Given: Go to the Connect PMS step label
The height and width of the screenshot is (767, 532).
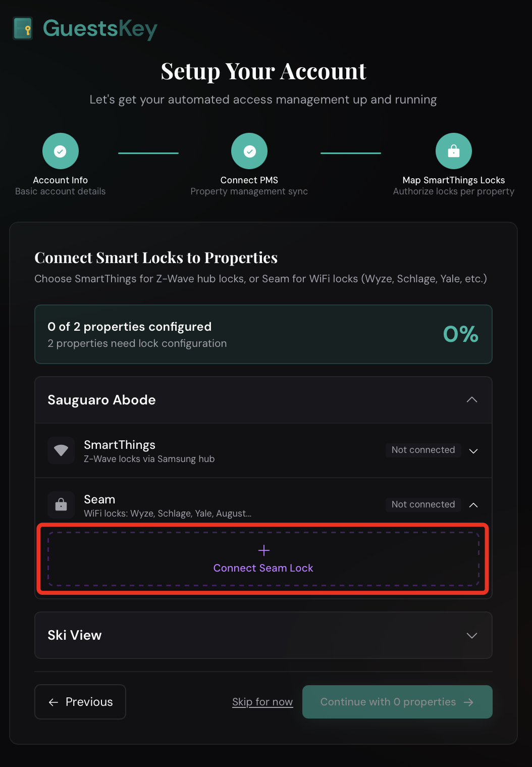Looking at the screenshot, I should (249, 180).
